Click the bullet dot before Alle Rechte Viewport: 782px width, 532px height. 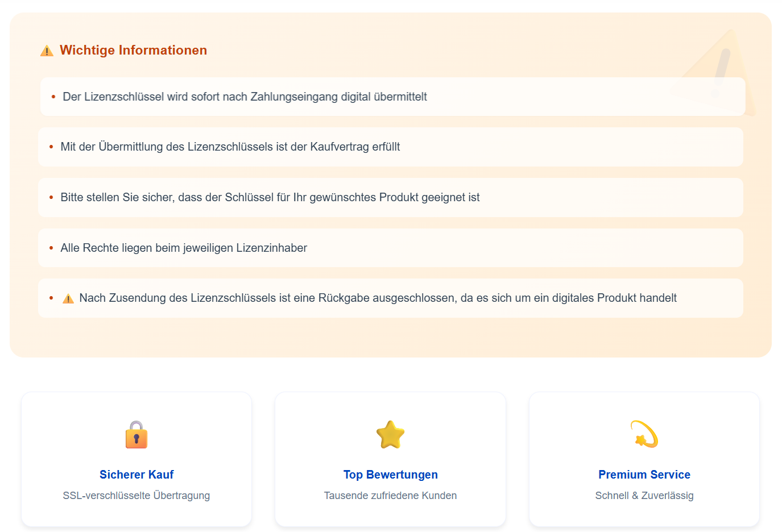[x=51, y=248]
